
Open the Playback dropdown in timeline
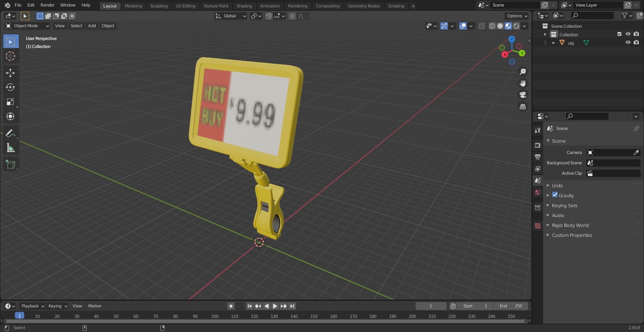(32, 306)
